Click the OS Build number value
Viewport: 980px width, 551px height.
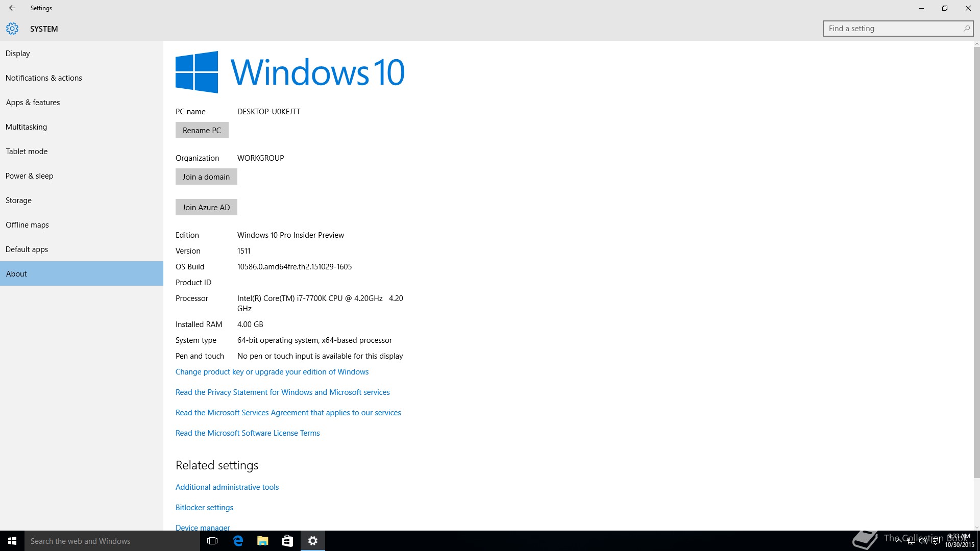(x=295, y=267)
